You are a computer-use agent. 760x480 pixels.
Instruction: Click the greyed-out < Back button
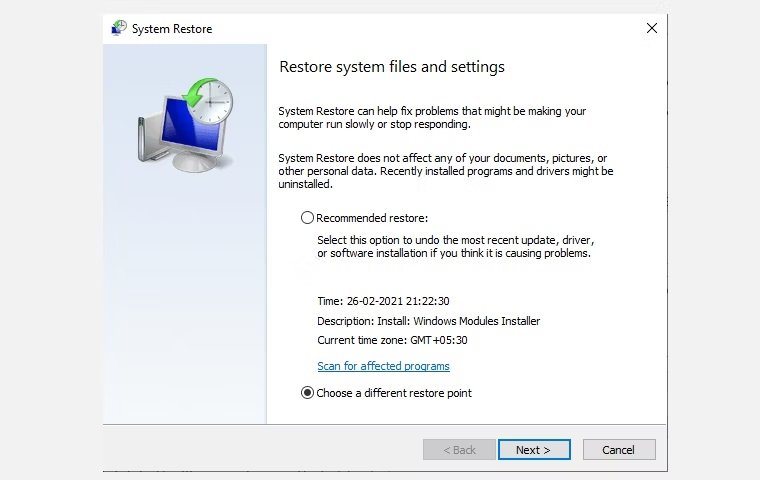click(x=459, y=450)
